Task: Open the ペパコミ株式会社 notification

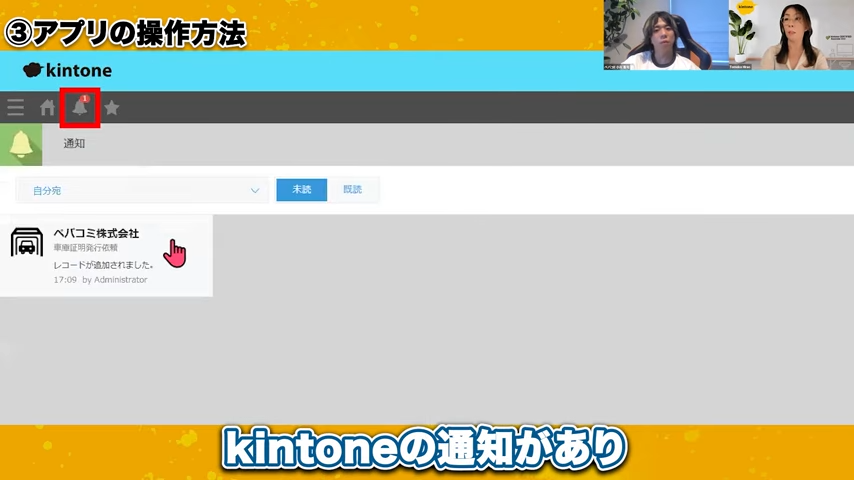Action: click(106, 256)
